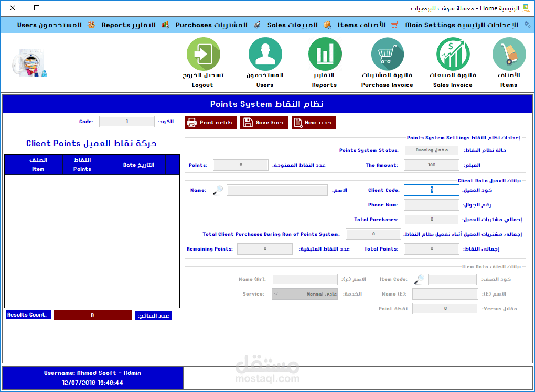Open the Sales menu
The image size is (535, 392).
click(x=292, y=25)
